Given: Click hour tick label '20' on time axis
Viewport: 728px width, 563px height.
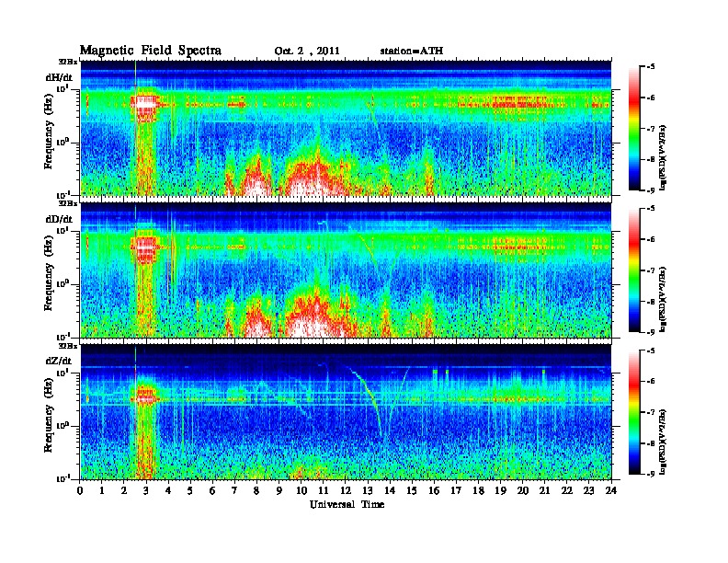Looking at the screenshot, I should (523, 490).
